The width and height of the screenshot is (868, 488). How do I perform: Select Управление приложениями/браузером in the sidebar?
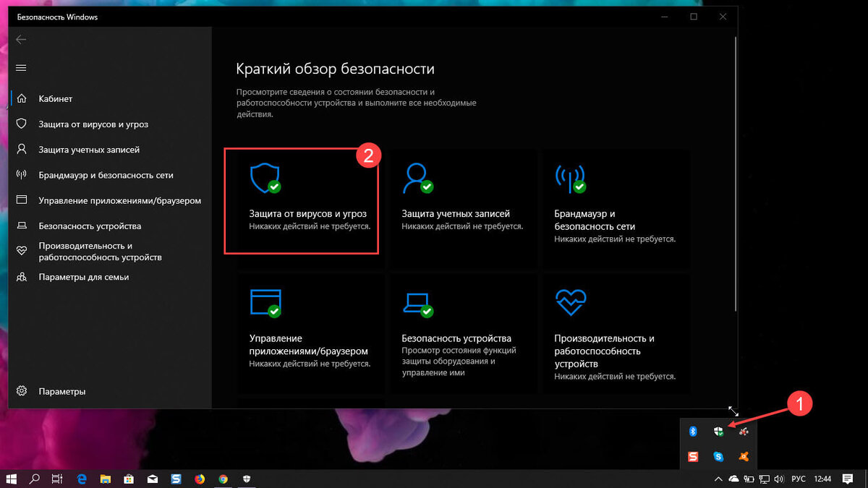click(111, 200)
